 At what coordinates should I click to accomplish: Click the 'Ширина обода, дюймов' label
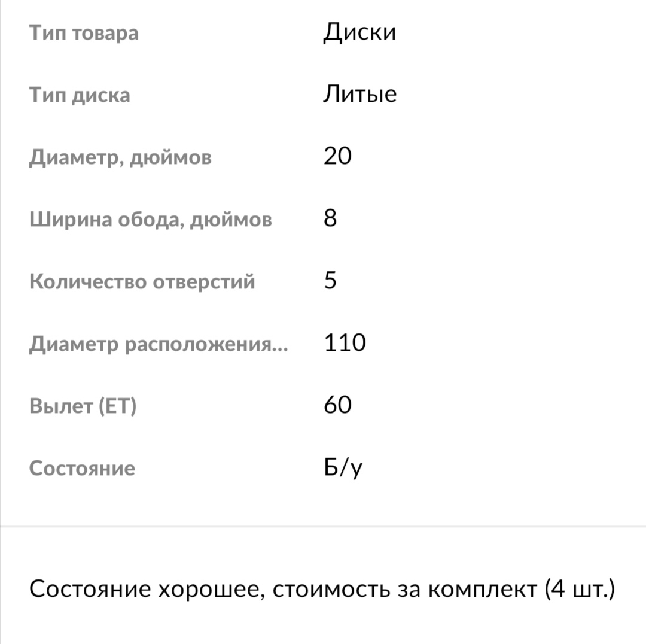(x=151, y=220)
